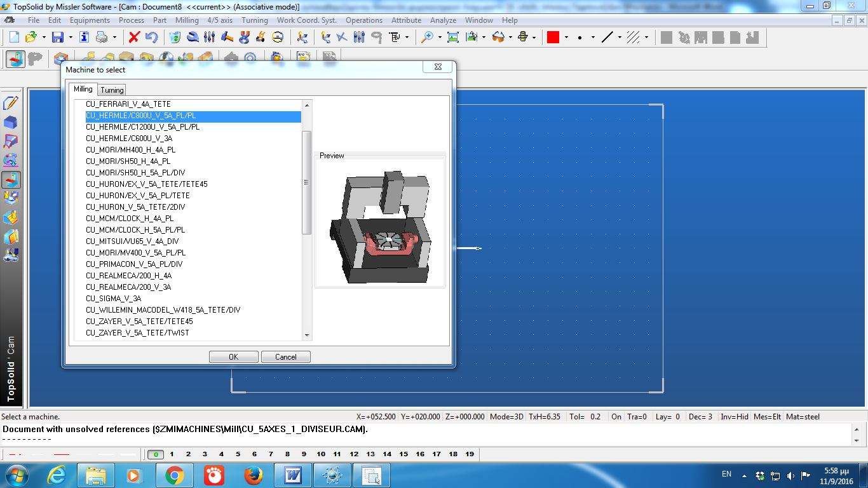Open the Equipments menu
Viewport: 868px width, 488px height.
(x=90, y=20)
